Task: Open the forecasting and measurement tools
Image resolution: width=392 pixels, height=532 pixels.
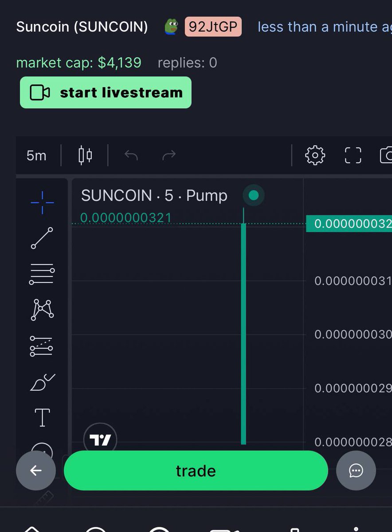Action: [x=42, y=346]
